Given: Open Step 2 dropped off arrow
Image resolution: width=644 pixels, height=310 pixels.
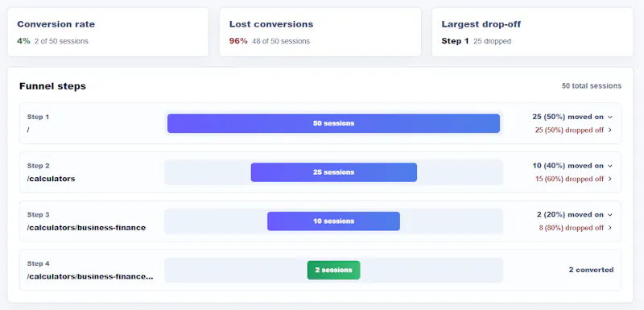Looking at the screenshot, I should tap(610, 179).
